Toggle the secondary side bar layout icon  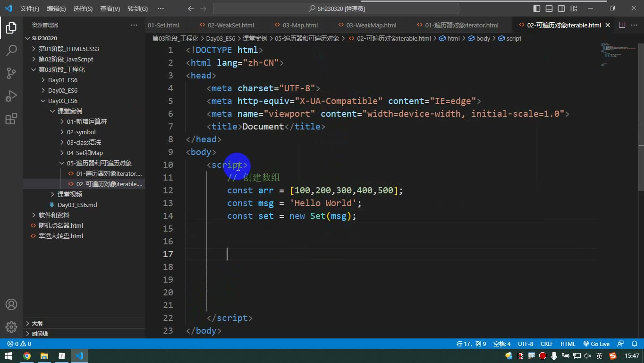tap(561, 9)
